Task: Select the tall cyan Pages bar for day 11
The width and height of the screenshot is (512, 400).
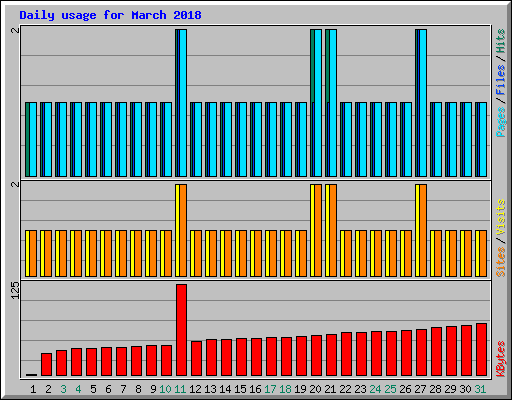Action: pos(183,103)
